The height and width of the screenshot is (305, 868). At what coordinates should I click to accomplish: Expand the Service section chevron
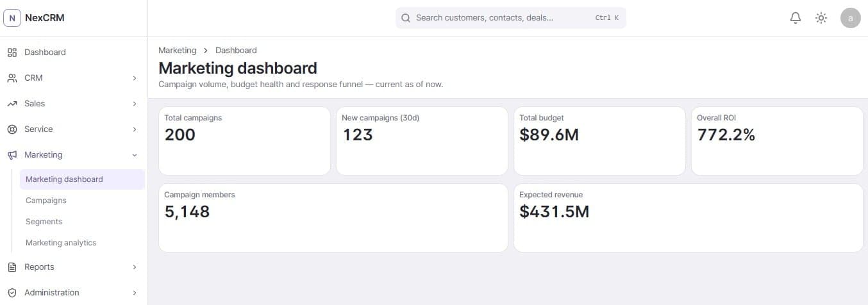[135, 129]
